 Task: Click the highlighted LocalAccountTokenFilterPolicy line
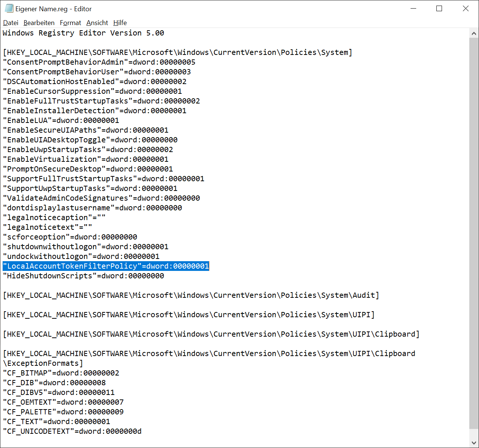(106, 266)
